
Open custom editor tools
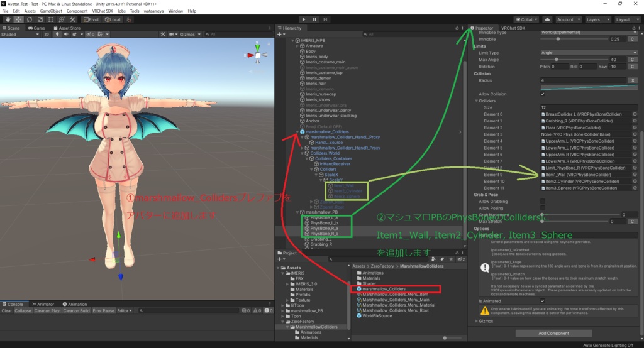pyautogui.click(x=72, y=19)
